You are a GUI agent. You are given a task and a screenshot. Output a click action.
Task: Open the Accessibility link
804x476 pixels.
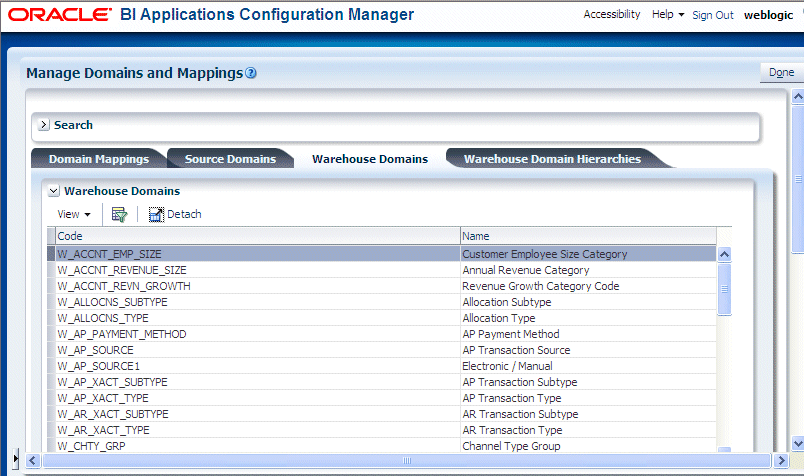(612, 14)
